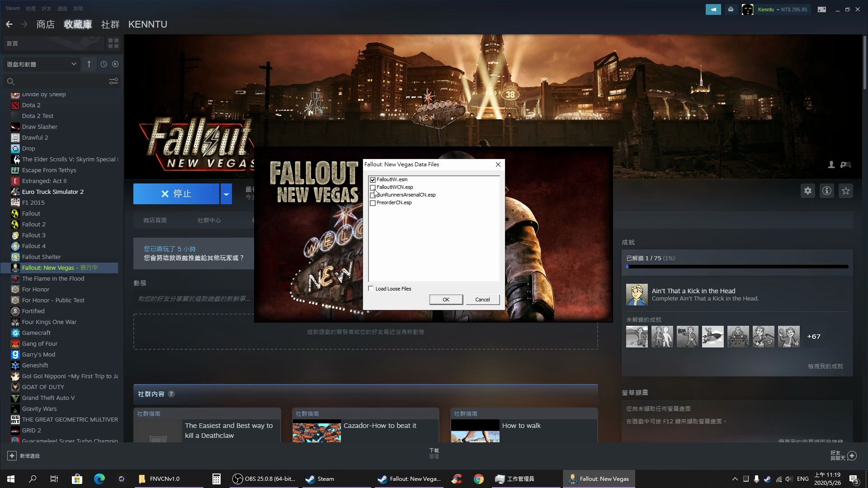Screen dimensions: 868x488
Task: Enter Big Picture mode
Action: click(822, 9)
